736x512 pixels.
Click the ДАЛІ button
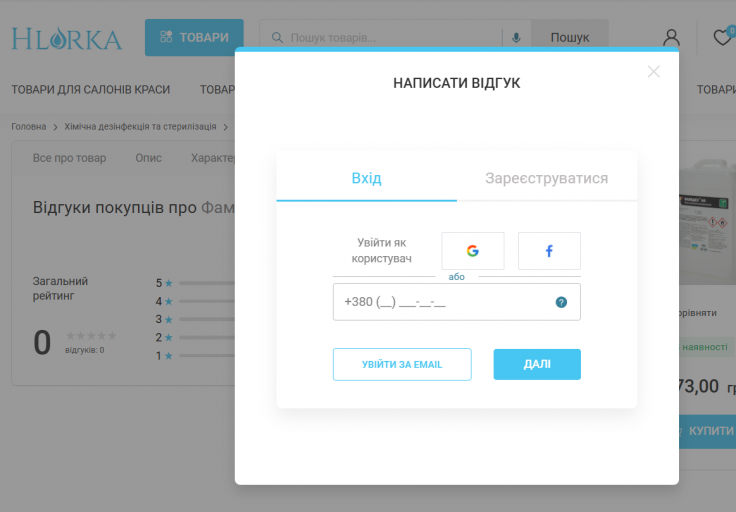tap(537, 364)
